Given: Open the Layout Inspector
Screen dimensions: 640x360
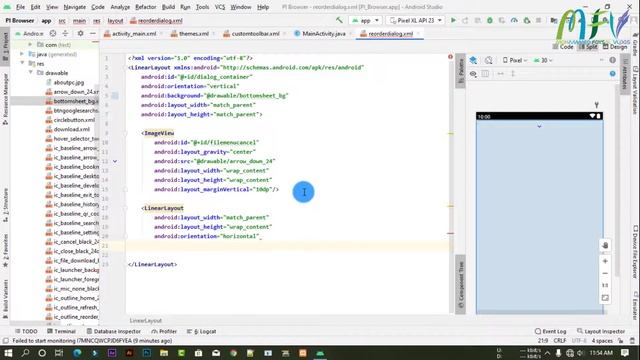Looking at the screenshot, I should pos(601,331).
